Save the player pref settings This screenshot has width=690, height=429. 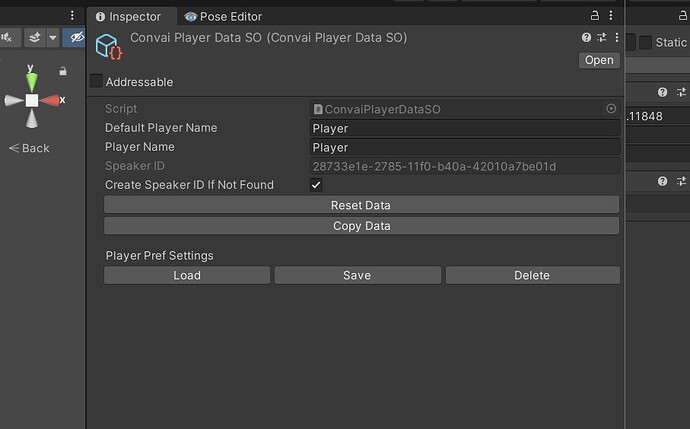[x=357, y=275]
